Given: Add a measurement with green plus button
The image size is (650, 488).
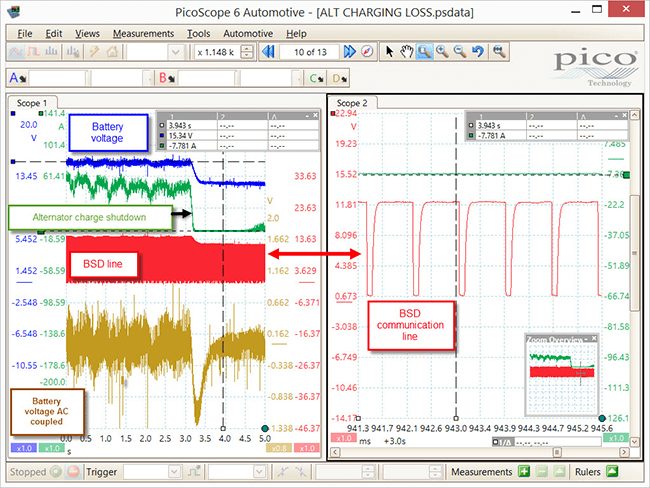Looking at the screenshot, I should tap(524, 472).
